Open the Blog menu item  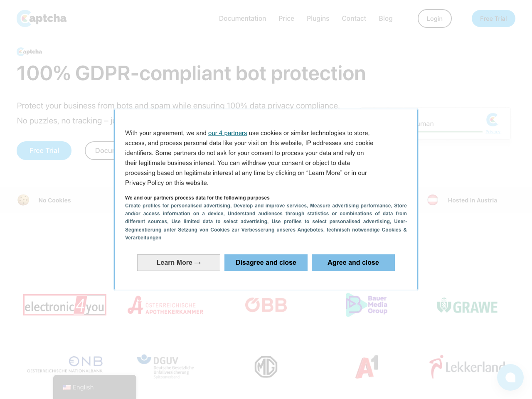click(x=385, y=18)
